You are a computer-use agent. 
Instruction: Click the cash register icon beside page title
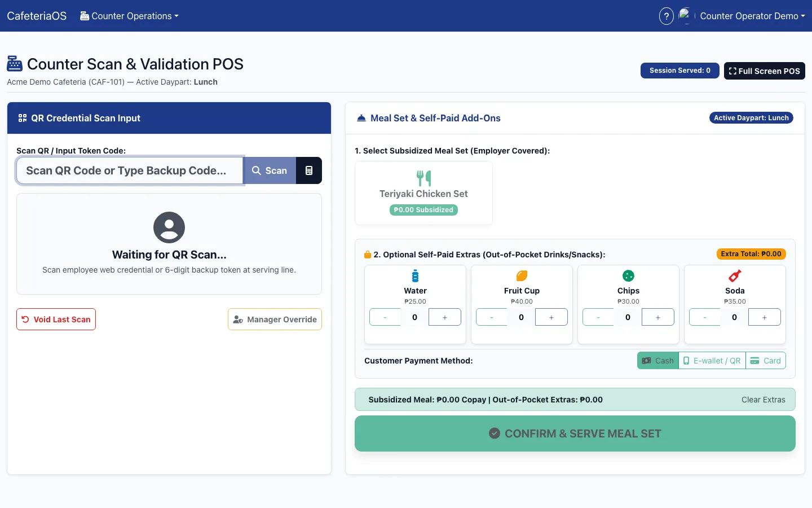(x=15, y=64)
